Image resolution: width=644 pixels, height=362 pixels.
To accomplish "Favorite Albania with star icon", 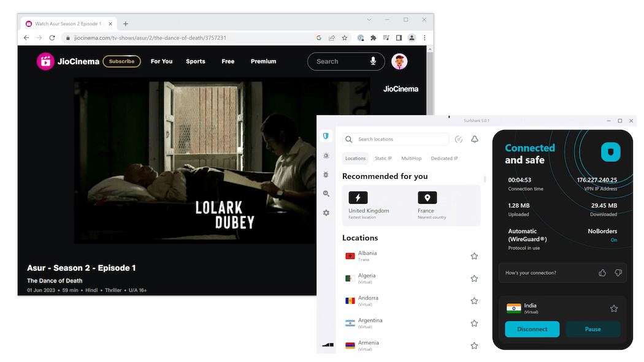I will tap(474, 256).
